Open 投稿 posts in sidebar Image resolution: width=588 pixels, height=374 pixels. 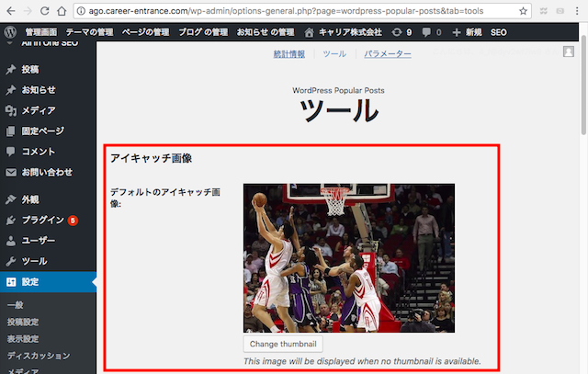click(x=30, y=70)
